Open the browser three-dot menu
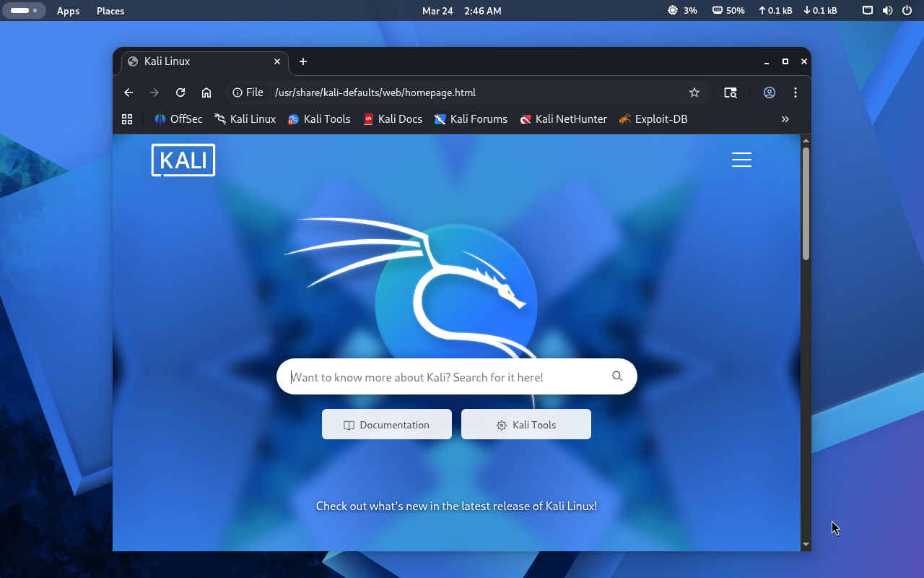 tap(796, 92)
